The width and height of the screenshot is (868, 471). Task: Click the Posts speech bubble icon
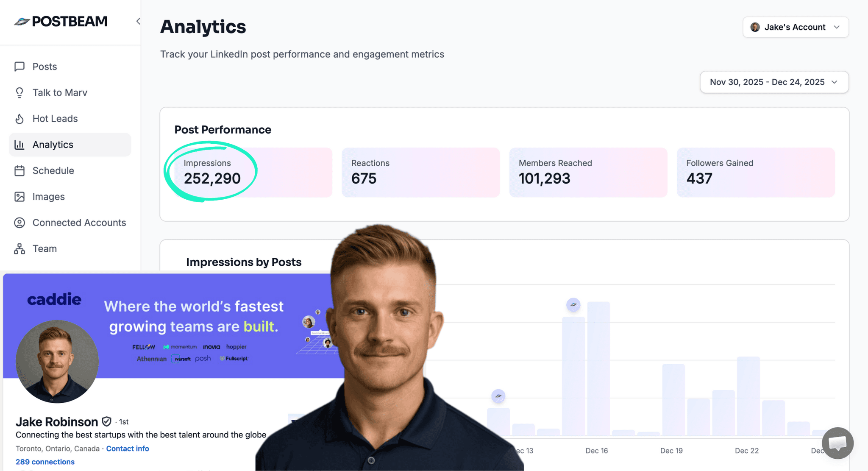[x=19, y=67]
